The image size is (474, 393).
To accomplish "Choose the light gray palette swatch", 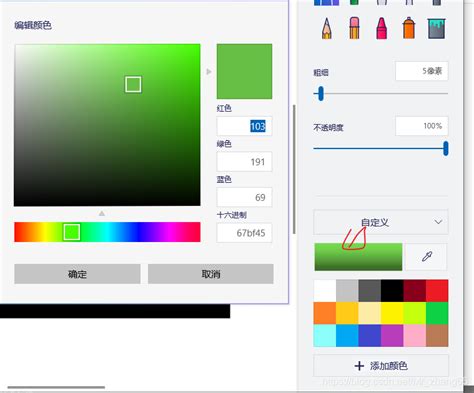I will [x=347, y=291].
